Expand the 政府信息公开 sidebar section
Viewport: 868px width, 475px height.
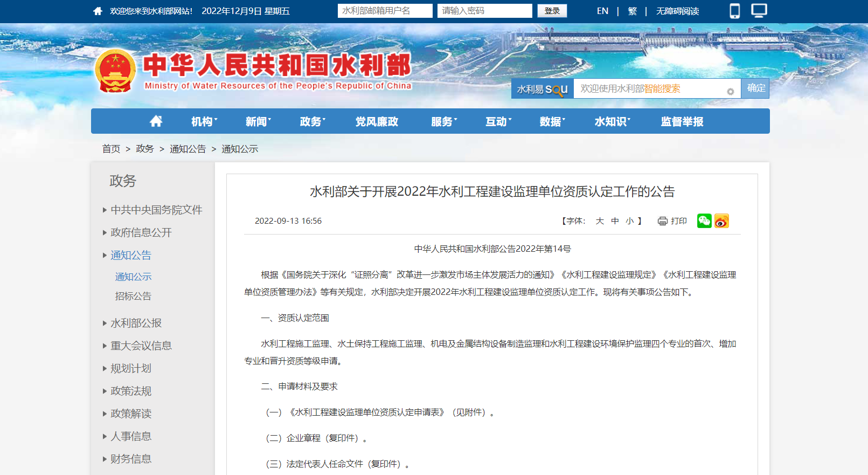pos(141,232)
